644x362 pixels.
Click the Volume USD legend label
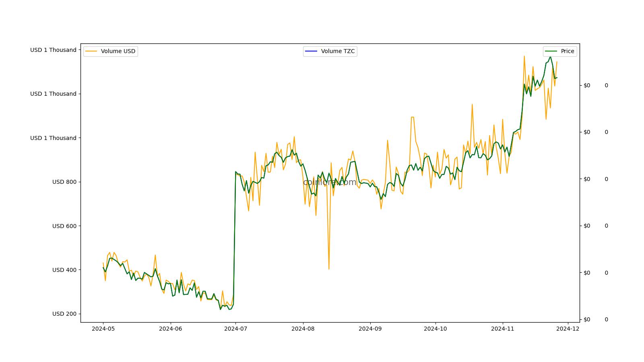point(118,51)
